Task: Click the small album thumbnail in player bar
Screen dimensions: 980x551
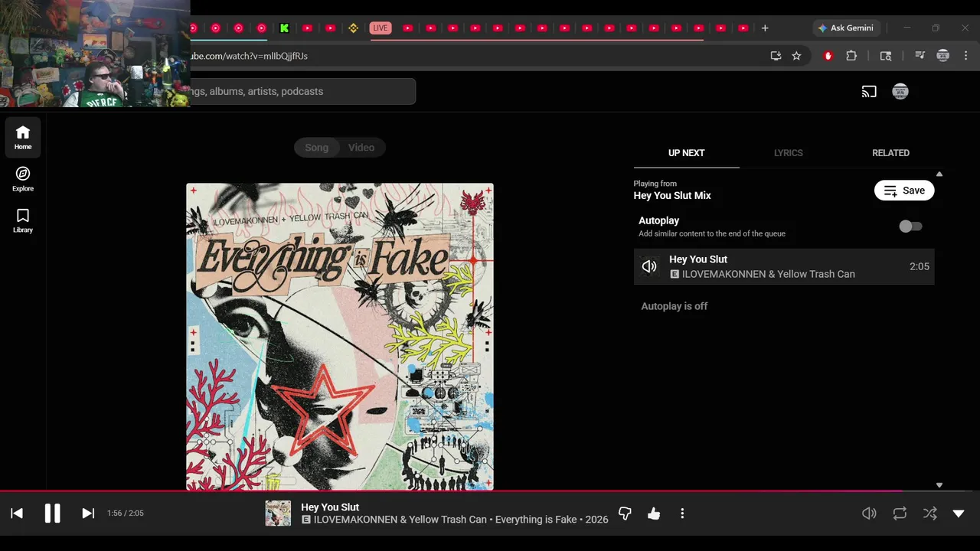Action: [x=278, y=514]
